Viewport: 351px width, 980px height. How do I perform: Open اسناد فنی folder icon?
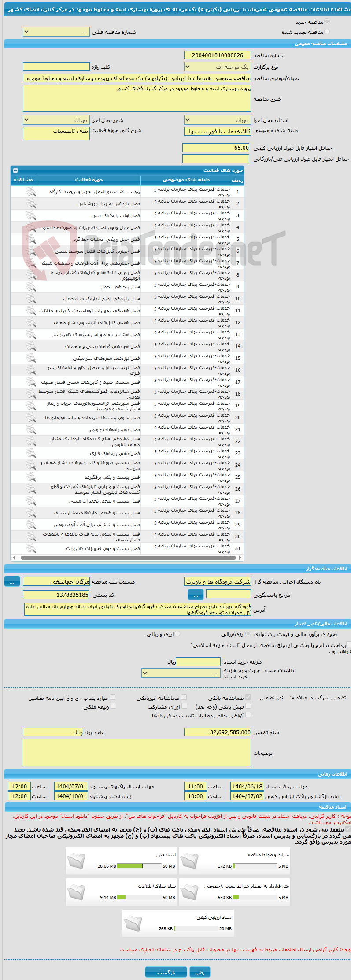click(77, 861)
